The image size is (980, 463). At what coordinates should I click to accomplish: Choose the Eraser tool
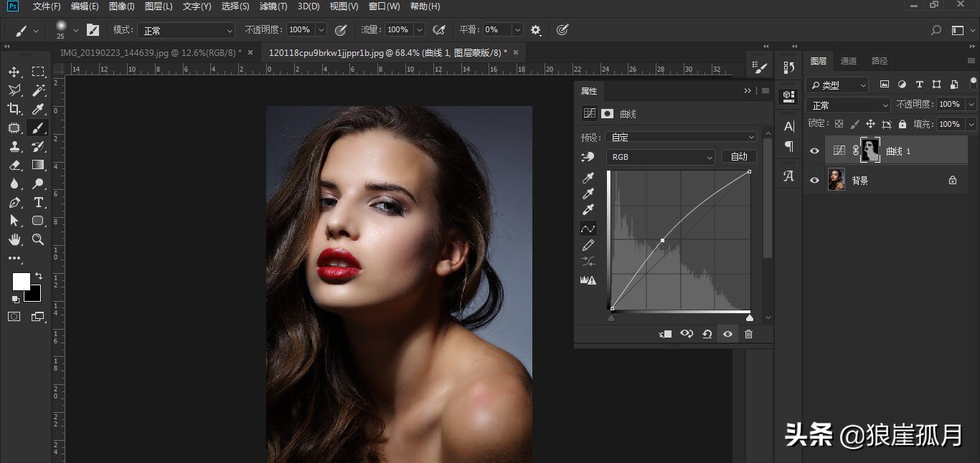pyautogui.click(x=14, y=165)
